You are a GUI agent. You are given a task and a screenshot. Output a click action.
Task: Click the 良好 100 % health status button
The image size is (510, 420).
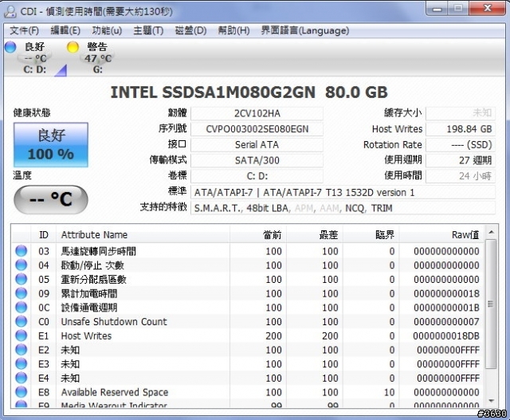[x=51, y=145]
